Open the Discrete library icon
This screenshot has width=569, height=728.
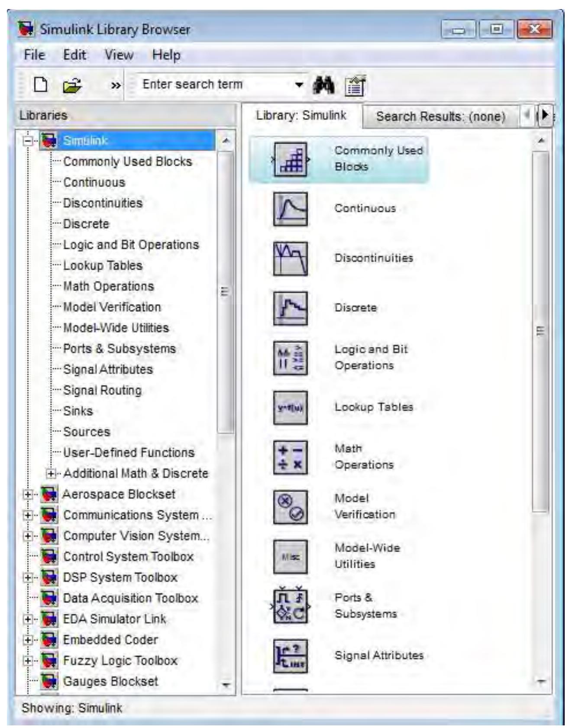291,308
